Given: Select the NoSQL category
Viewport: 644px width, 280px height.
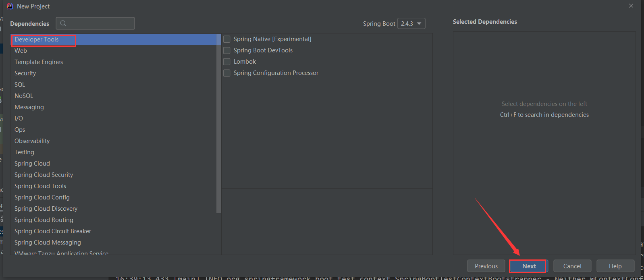Looking at the screenshot, I should (113, 96).
